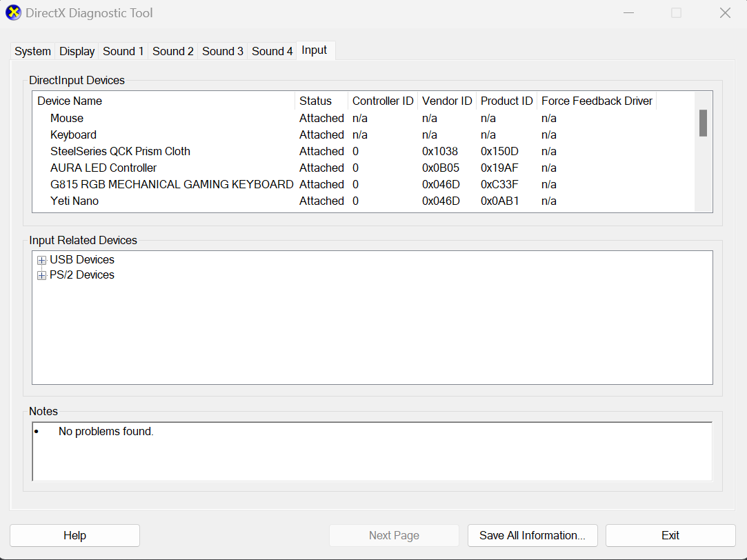Select the Sound 2 tab

pos(173,51)
